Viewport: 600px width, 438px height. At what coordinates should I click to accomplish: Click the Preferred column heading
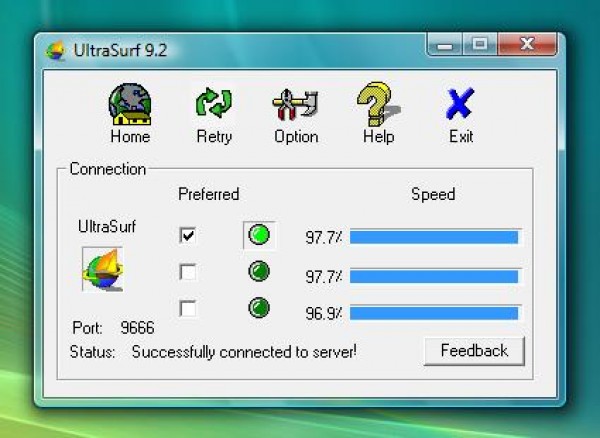[x=209, y=194]
